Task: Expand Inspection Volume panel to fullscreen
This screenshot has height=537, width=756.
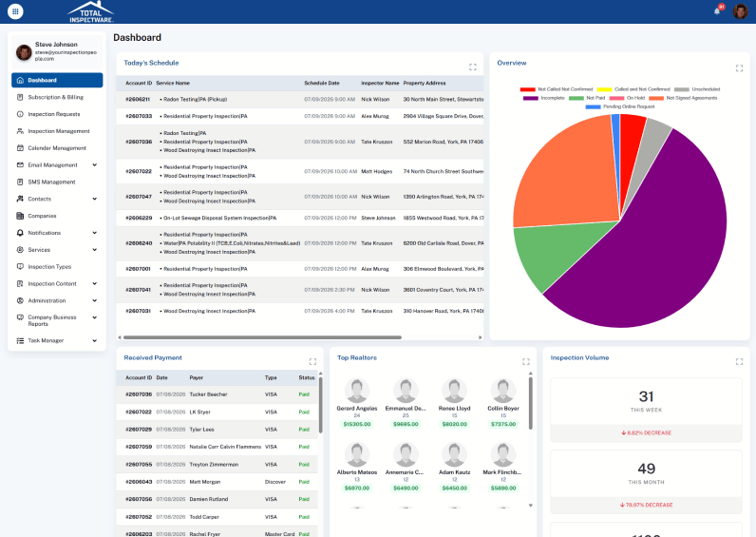Action: click(x=739, y=361)
